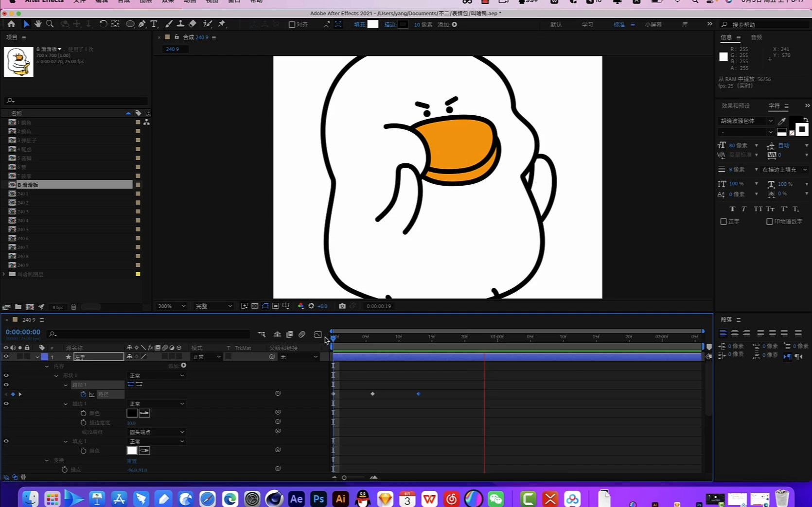The height and width of the screenshot is (507, 812).
Task: Click the Faux Italic T button
Action: coord(744,209)
